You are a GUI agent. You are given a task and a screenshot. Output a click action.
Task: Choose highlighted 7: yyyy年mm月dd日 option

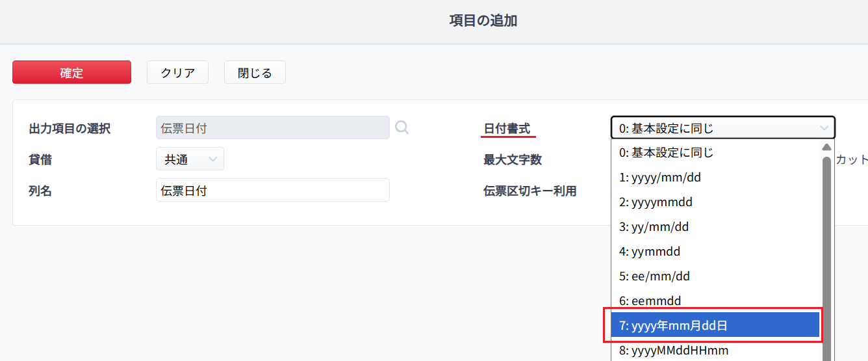pos(715,325)
